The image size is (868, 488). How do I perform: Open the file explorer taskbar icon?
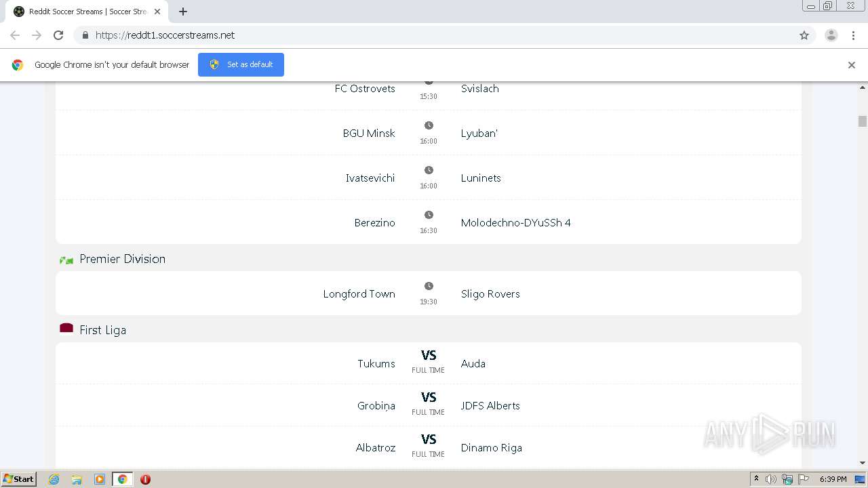(x=77, y=479)
